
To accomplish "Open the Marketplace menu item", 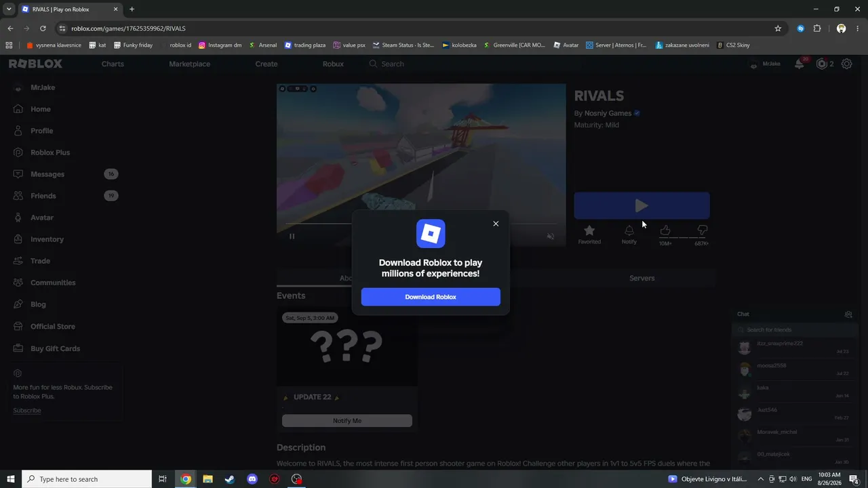I will [190, 64].
